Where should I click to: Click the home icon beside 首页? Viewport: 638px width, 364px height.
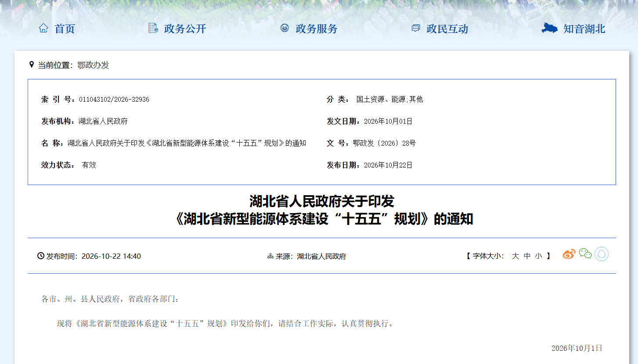tap(43, 29)
